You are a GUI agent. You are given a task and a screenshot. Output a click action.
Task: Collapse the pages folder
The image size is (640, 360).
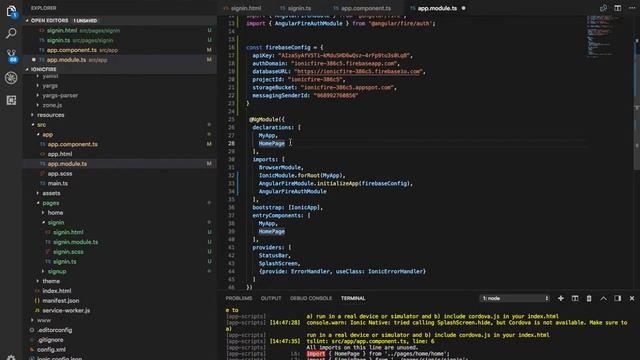point(51,203)
